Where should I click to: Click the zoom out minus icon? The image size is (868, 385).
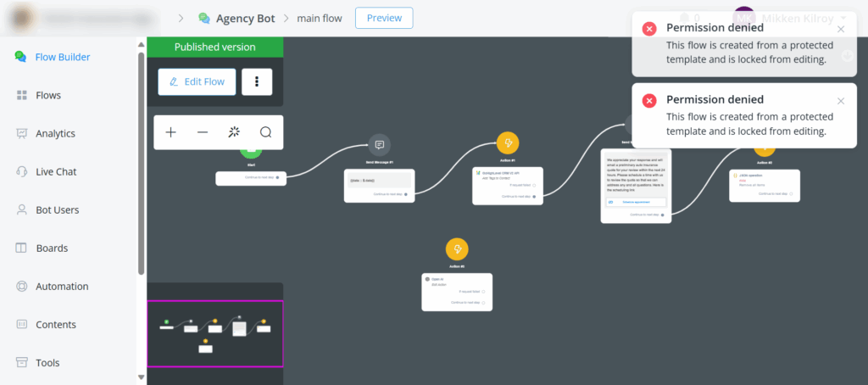click(203, 132)
